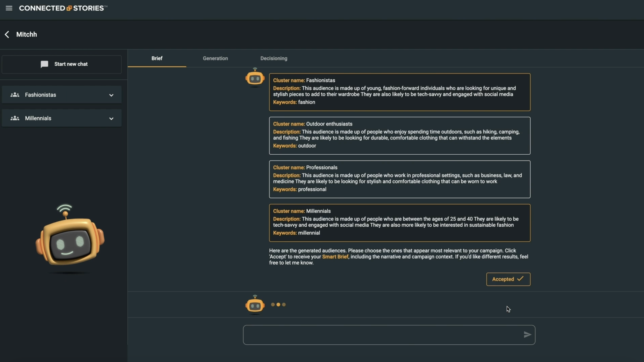Viewport: 644px width, 362px height.
Task: Expand the Millennials chevron in sidebar
Action: (x=111, y=118)
